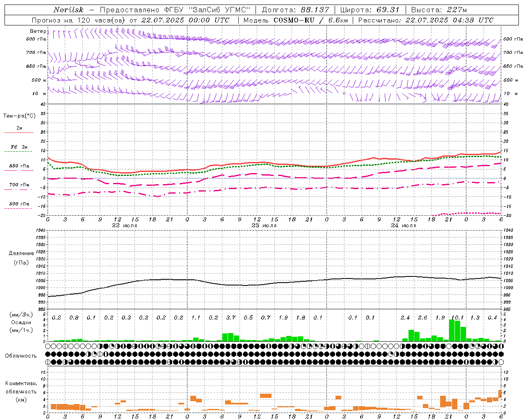Image resolution: width=525 pixels, height=420 pixels.
Task: Click the "1.8" precipitation total
Action: pyautogui.click(x=301, y=317)
